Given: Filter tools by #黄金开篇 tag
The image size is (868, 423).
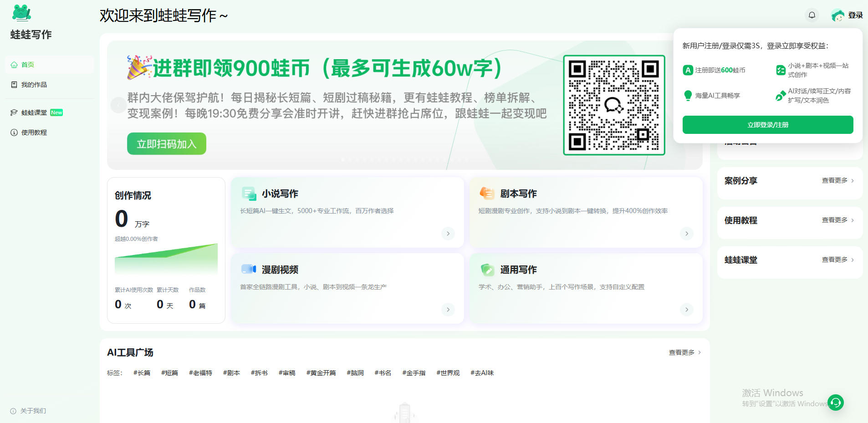Looking at the screenshot, I should click(x=321, y=373).
